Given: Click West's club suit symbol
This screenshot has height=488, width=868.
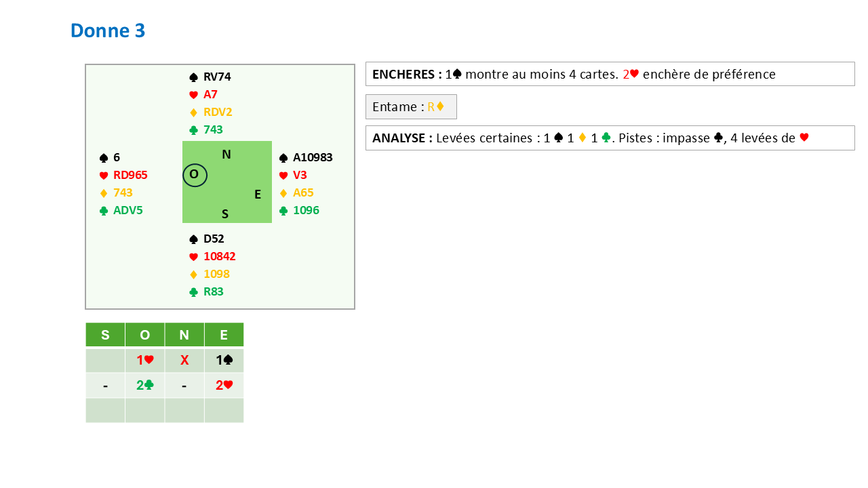Looking at the screenshot, I should click(104, 211).
